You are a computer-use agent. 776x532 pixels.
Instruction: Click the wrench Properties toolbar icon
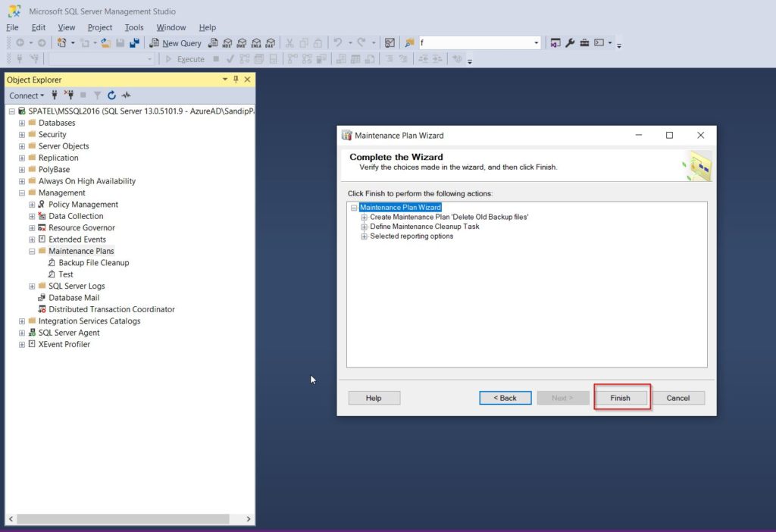pyautogui.click(x=570, y=43)
